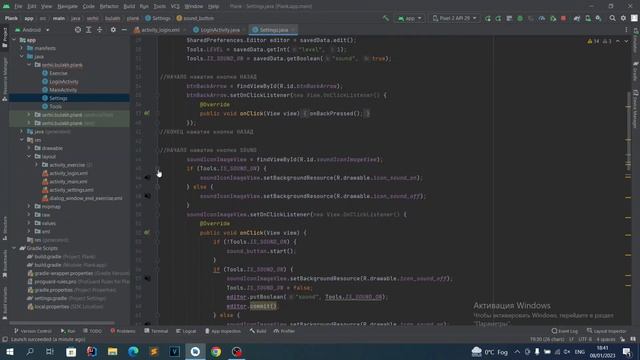Collapse the res folder
Viewport: 640px width, 360px height.
click(x=22, y=140)
